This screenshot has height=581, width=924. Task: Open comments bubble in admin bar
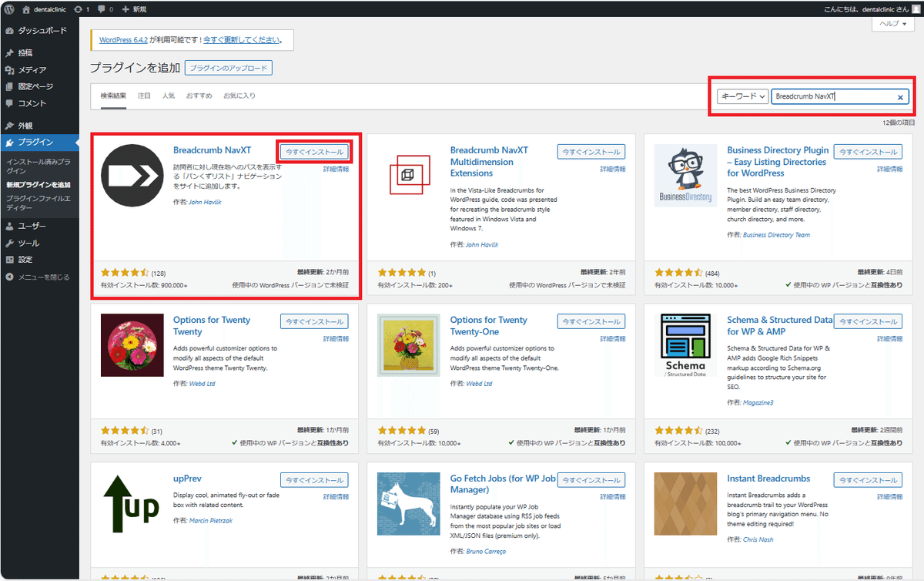106,9
